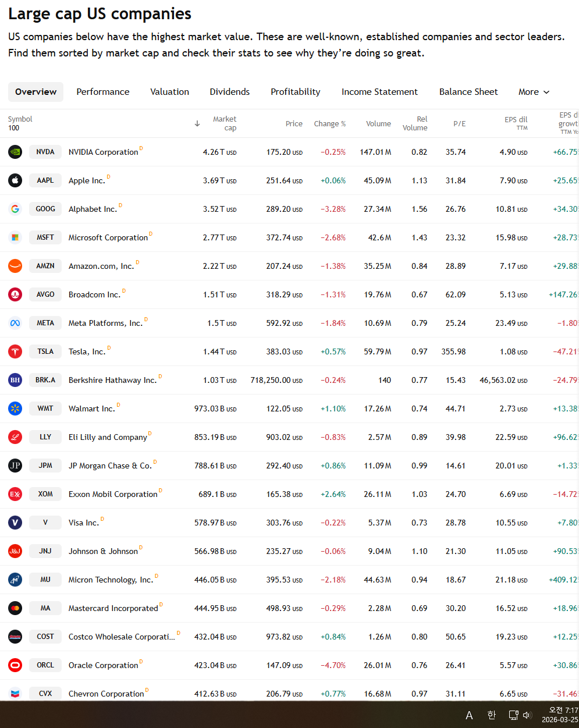Viewport: 579px width, 728px height.
Task: Open the Exxon Mobil Corporation company link
Action: tap(113, 494)
